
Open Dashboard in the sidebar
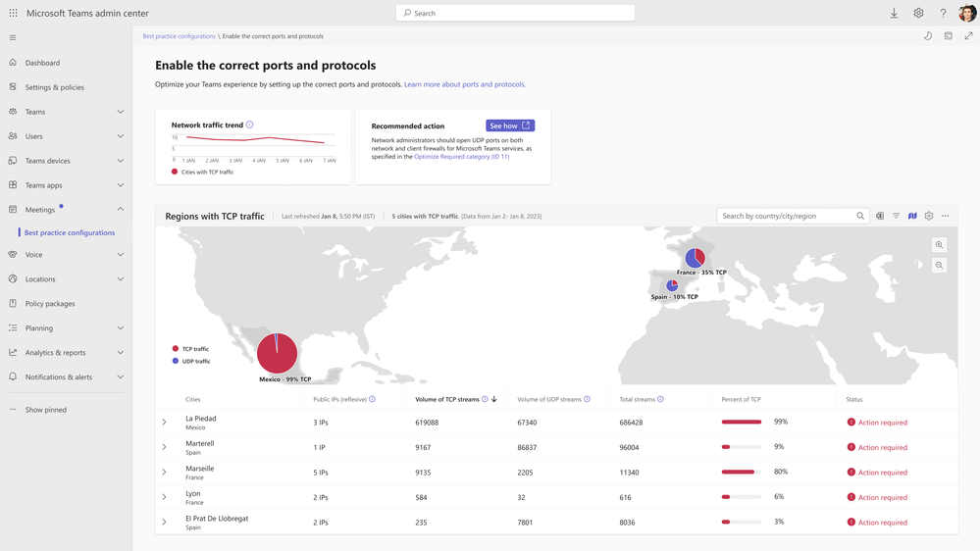coord(42,63)
